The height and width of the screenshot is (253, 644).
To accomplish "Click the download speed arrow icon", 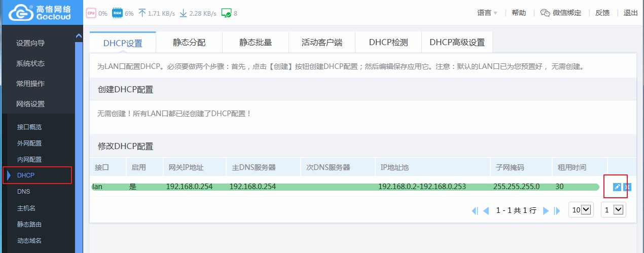I will coord(183,13).
